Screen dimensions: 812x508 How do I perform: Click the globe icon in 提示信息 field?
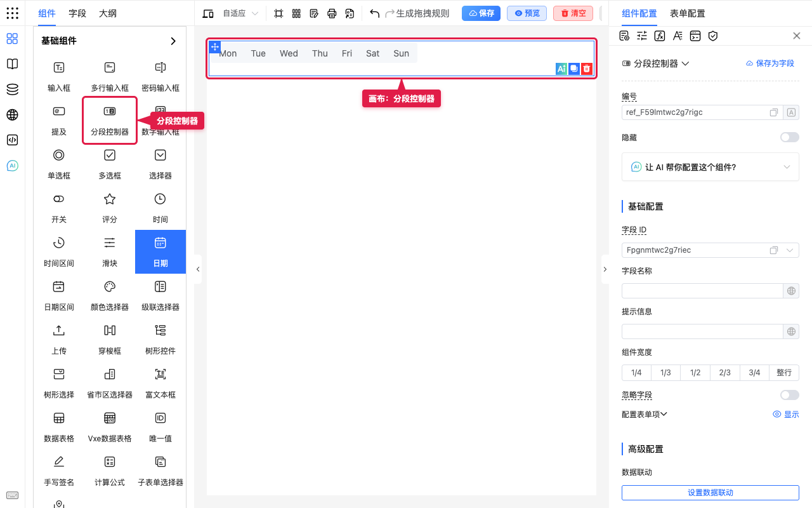pos(791,331)
